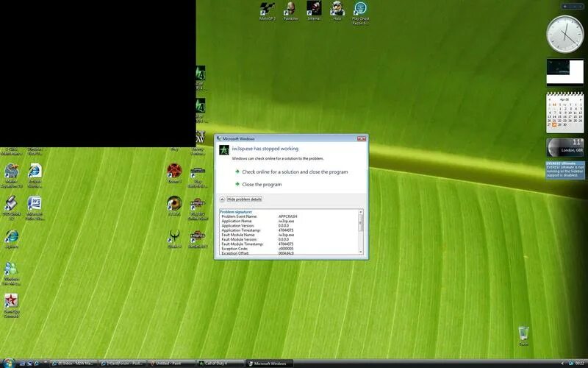The image size is (588, 368).
Task: Open the Internet Explorer globe shortcut
Action: [12, 238]
